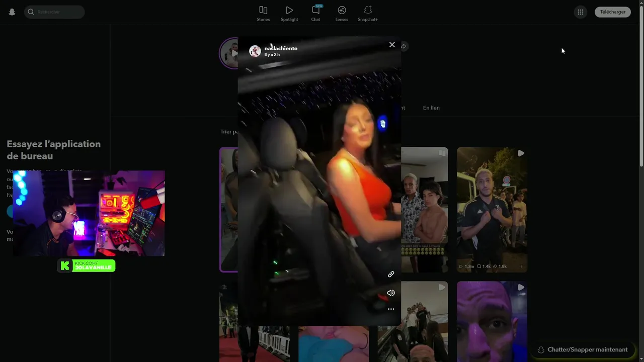The width and height of the screenshot is (644, 362).
Task: Open thumbnail of man in black Adidas jersey
Action: click(492, 210)
